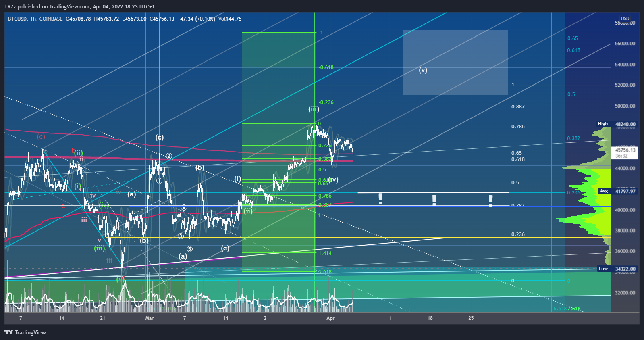This screenshot has width=644, height=340.
Task: Click the green -0.618 fib extension label
Action: click(x=326, y=67)
